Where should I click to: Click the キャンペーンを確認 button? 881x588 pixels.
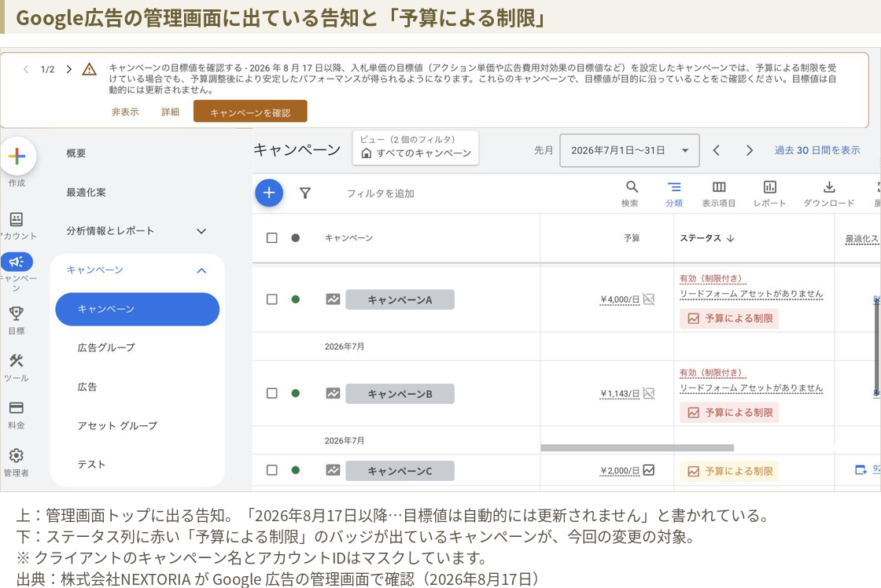250,112
